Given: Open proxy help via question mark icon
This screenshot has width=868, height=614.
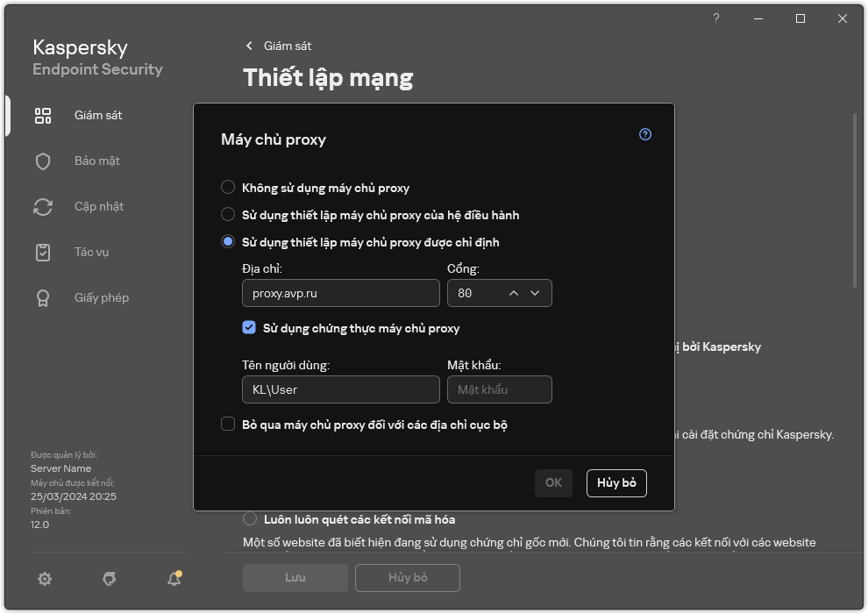Looking at the screenshot, I should pos(644,134).
